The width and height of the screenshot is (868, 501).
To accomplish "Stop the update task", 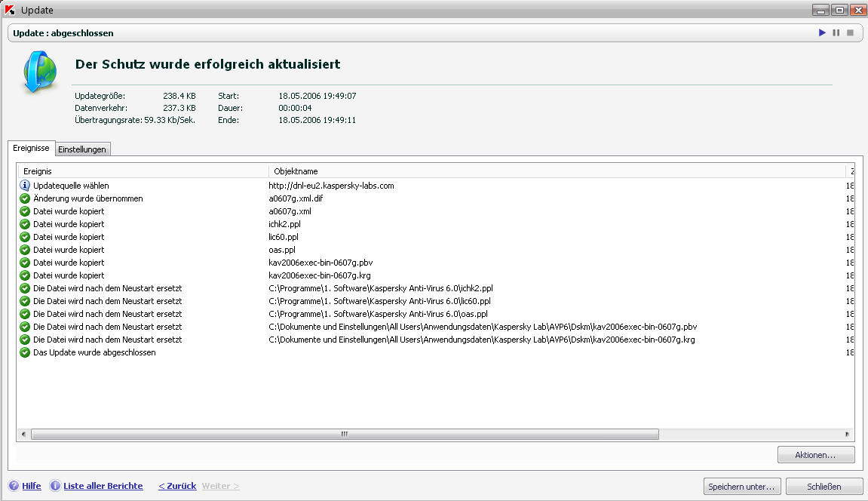I will [x=851, y=33].
